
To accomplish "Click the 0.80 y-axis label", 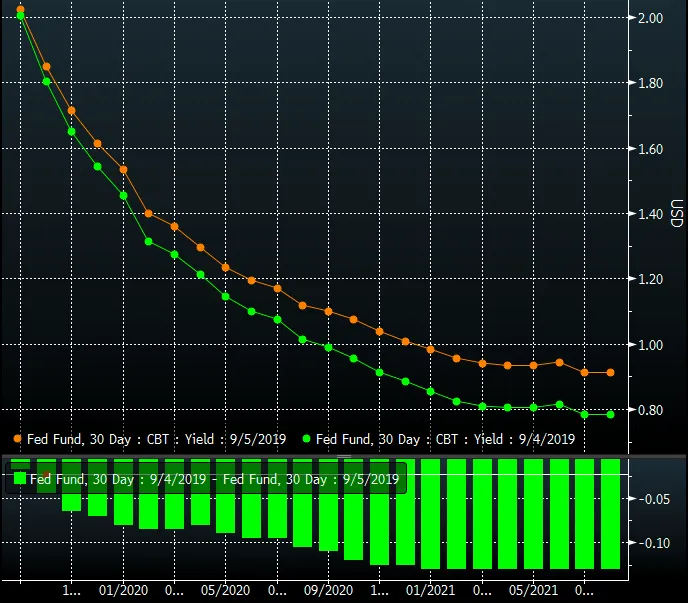I will (x=650, y=409).
